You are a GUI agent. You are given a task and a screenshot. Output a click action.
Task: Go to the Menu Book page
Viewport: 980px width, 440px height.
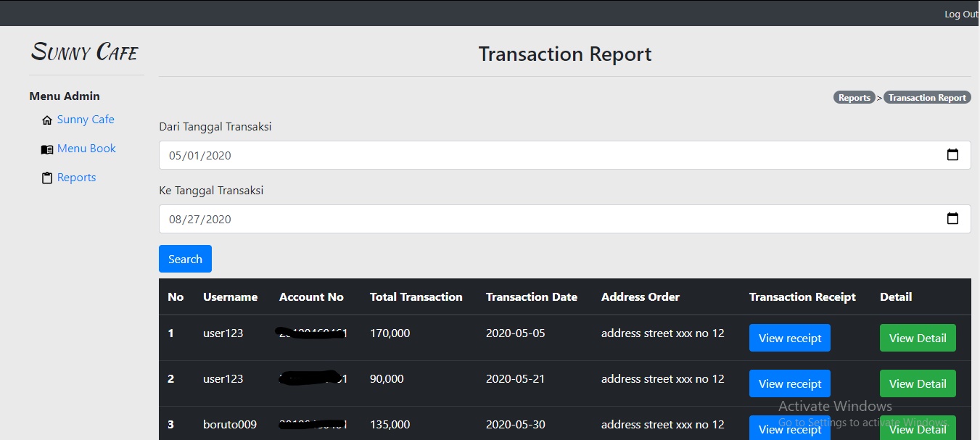click(x=86, y=149)
